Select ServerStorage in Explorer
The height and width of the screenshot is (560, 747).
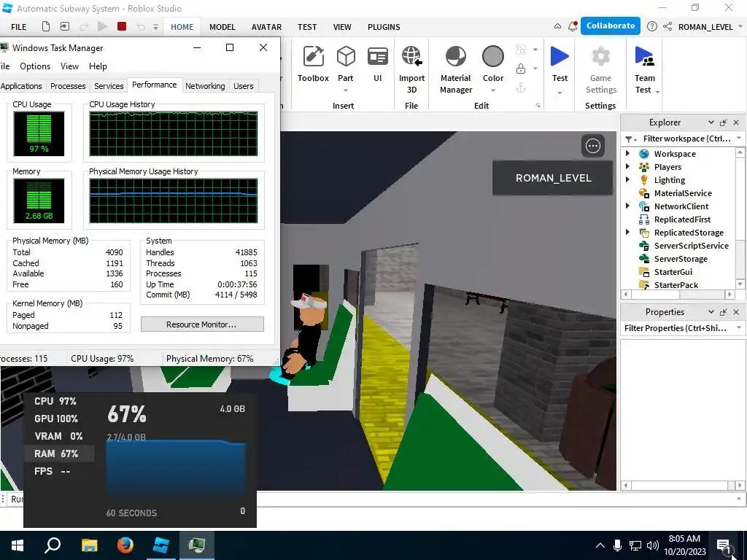point(681,259)
